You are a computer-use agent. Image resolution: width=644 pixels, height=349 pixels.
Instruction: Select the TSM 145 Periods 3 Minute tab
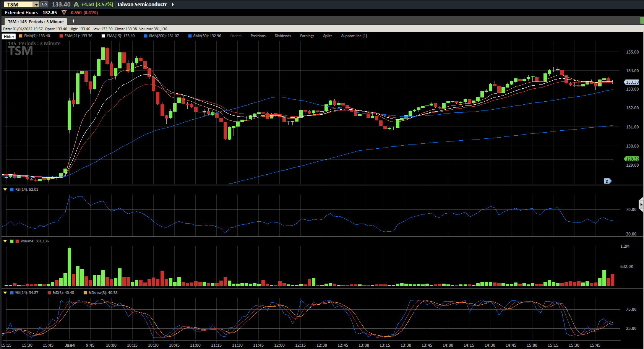(x=36, y=22)
